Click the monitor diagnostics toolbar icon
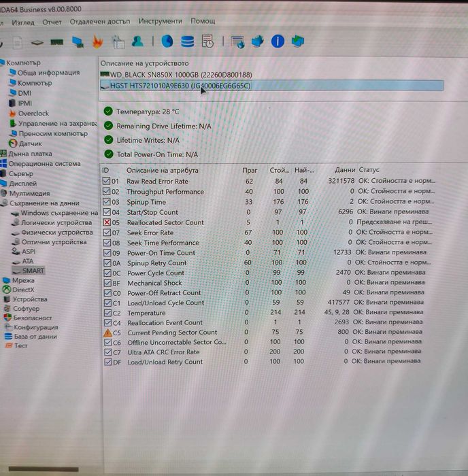Viewport: 468px width, 476px height. (x=78, y=42)
